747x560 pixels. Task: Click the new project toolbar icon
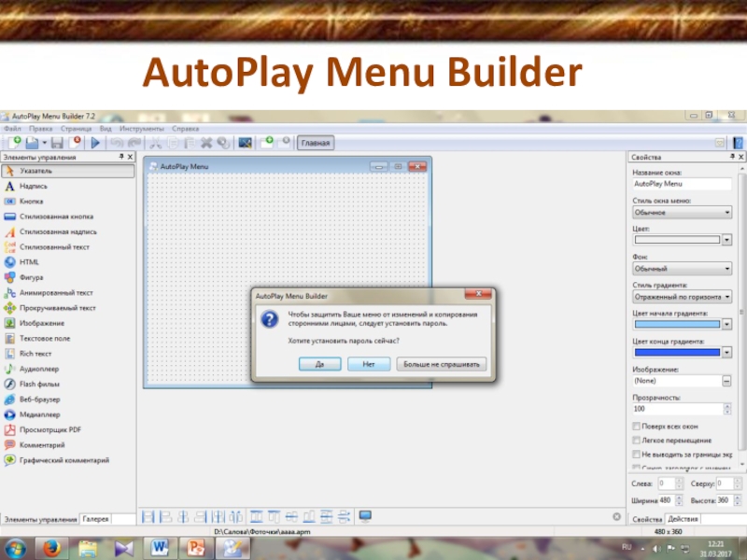tap(14, 143)
